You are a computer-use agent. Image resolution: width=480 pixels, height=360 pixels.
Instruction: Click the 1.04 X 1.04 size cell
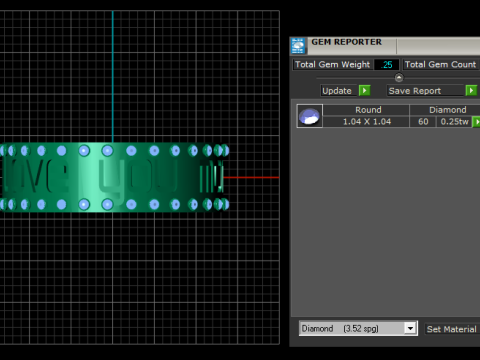click(366, 122)
